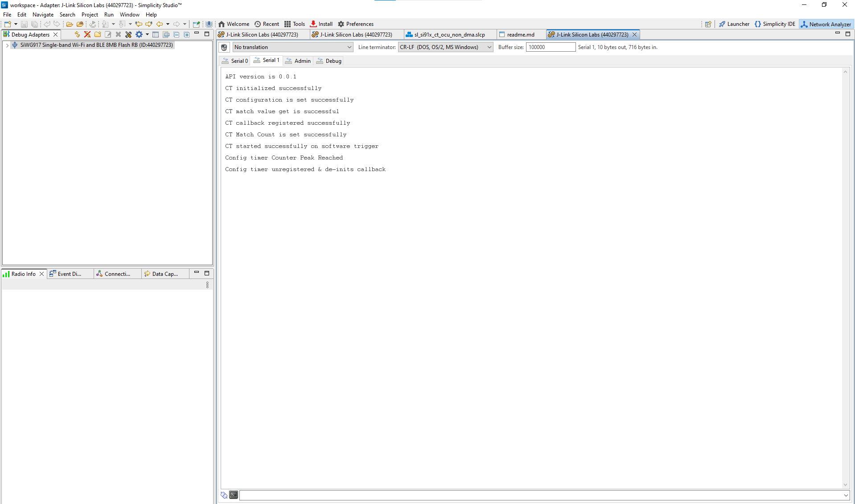The width and height of the screenshot is (855, 504).
Task: Select the Network Analyzer perspective
Action: click(826, 24)
